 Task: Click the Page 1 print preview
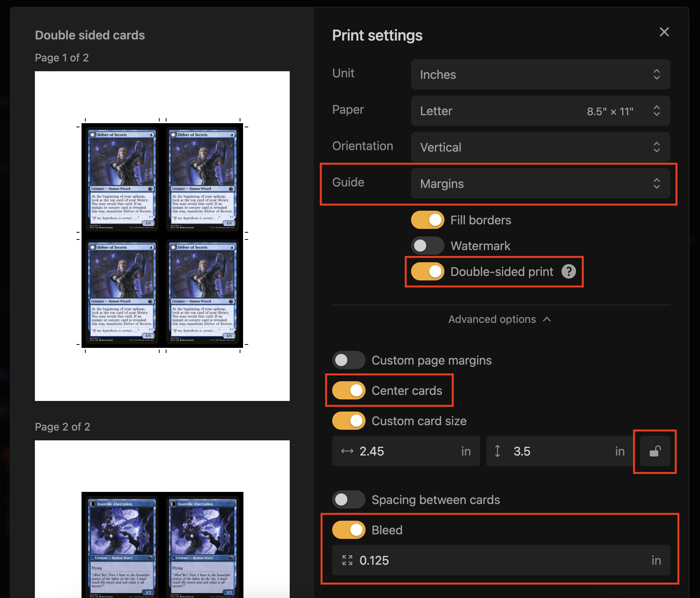point(162,236)
